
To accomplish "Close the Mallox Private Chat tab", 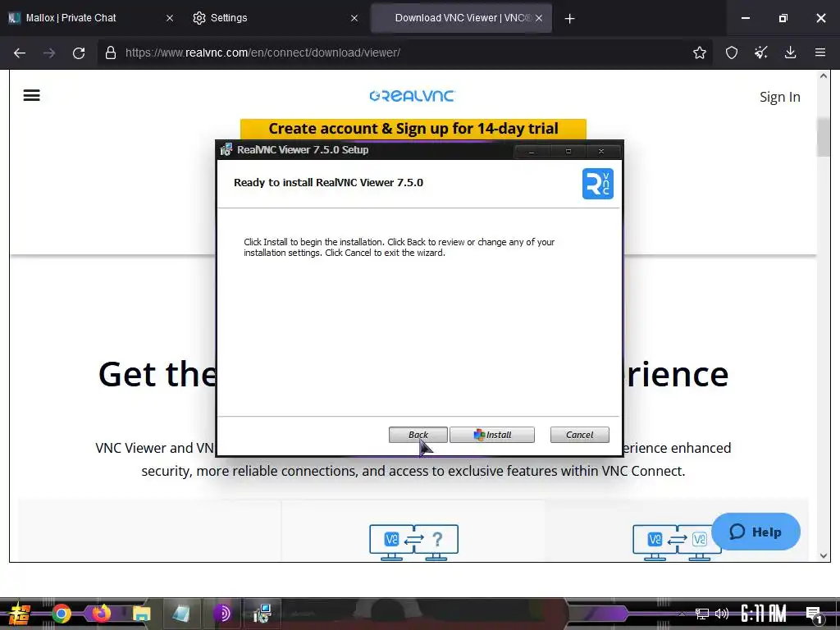I will [170, 18].
